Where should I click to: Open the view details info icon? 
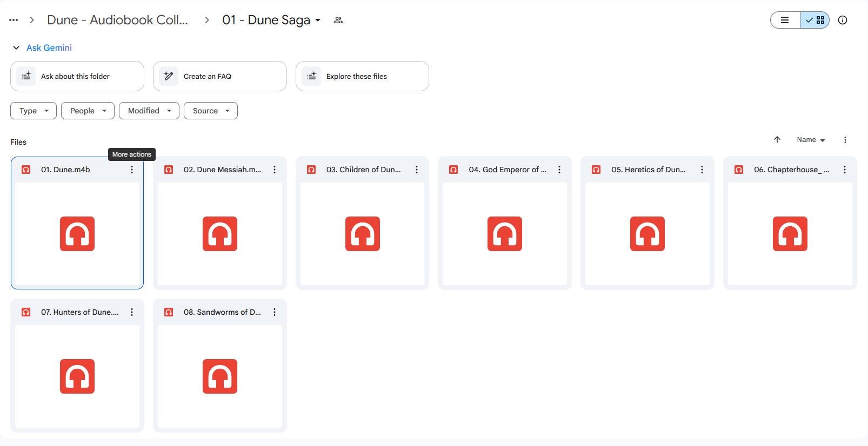tap(842, 20)
